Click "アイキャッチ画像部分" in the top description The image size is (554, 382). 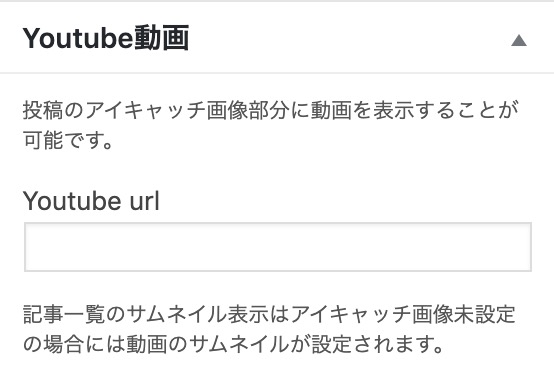point(188,110)
